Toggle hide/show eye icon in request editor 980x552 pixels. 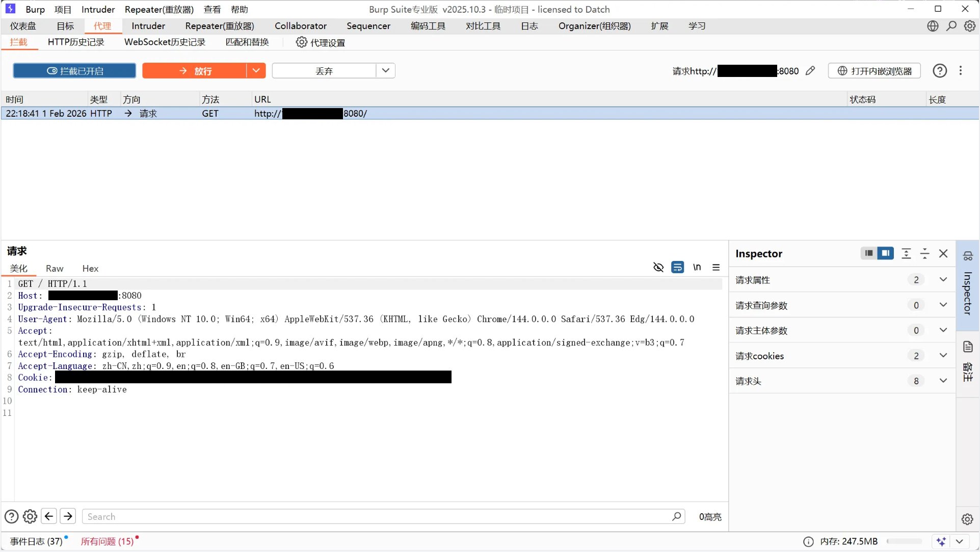point(658,267)
